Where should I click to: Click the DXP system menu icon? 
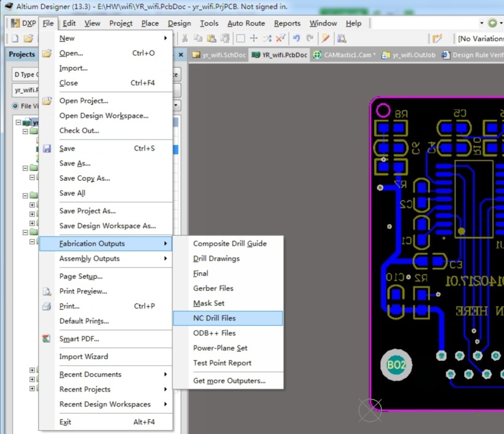click(15, 23)
